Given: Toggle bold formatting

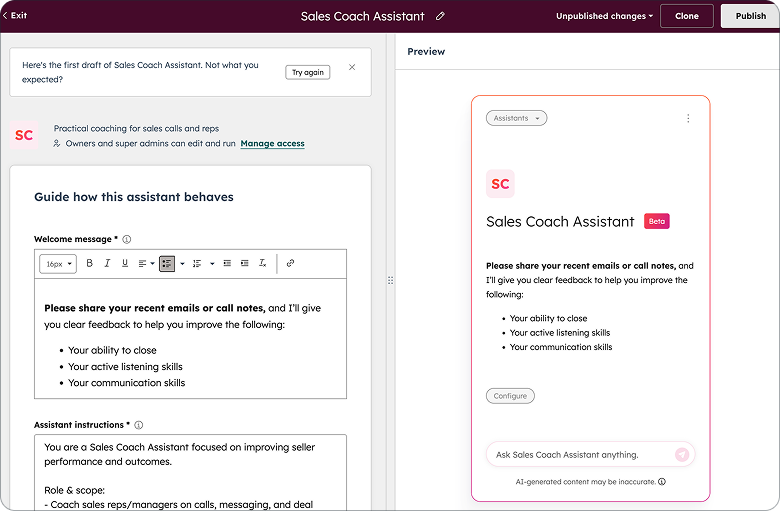Looking at the screenshot, I should (90, 263).
